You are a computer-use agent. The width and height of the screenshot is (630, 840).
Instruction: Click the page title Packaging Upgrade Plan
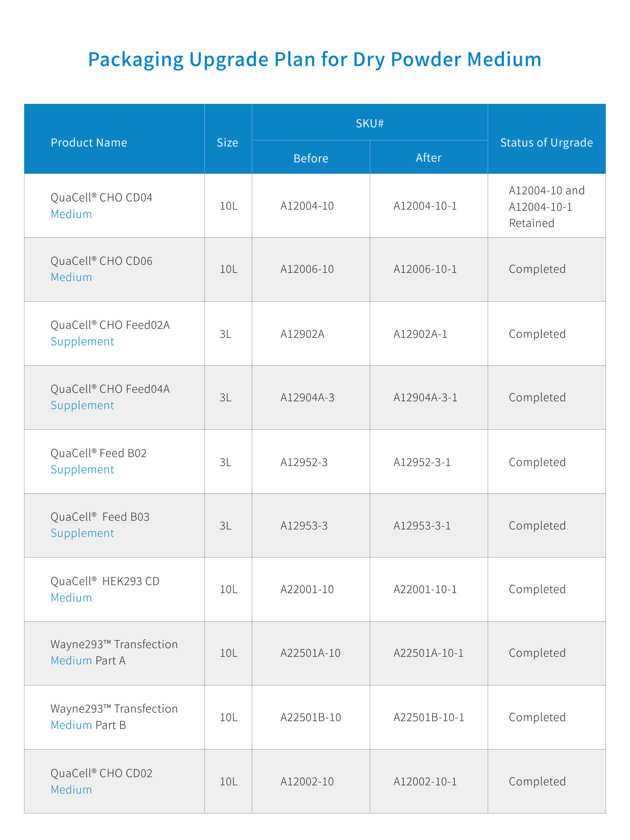pos(315,60)
